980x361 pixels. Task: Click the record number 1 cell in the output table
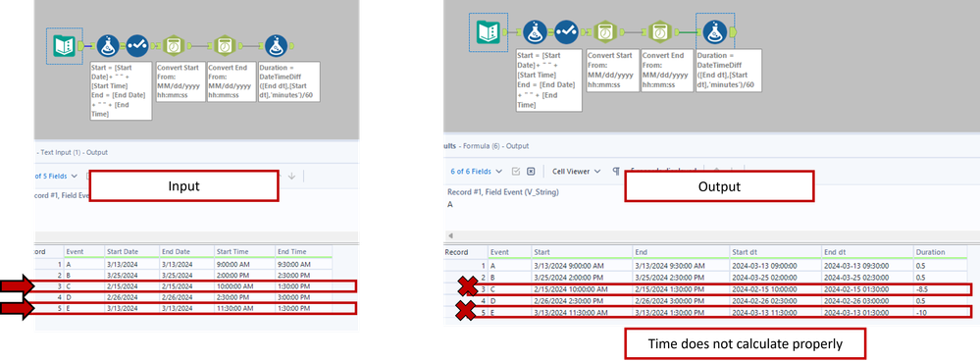(x=466, y=266)
